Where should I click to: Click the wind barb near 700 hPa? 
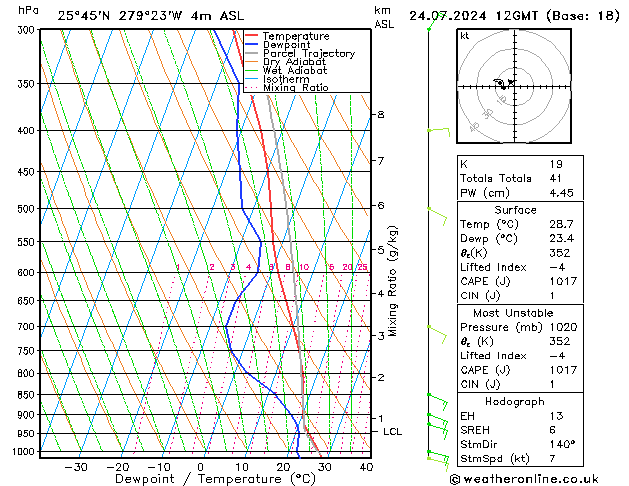pos(436,328)
